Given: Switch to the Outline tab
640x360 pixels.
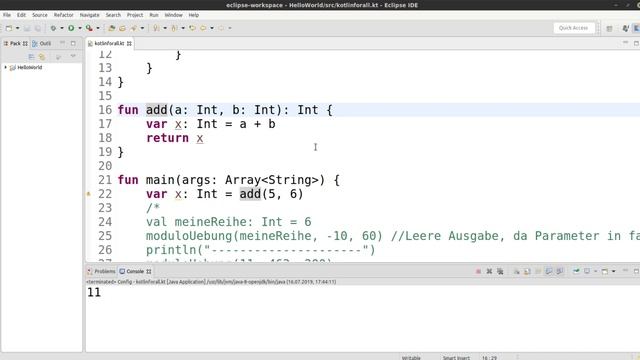Looking at the screenshot, I should coord(42,43).
